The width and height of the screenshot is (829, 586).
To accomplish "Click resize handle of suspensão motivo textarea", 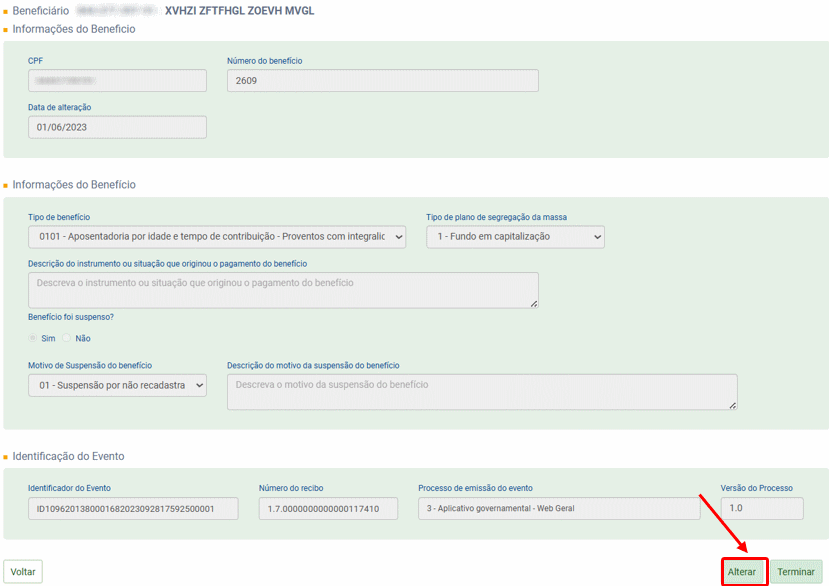I will 733,405.
